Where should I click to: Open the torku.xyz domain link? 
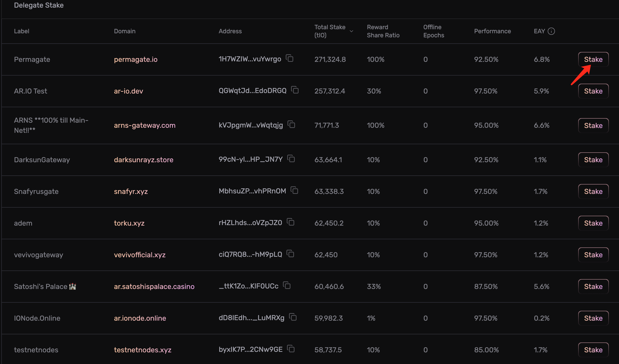pyautogui.click(x=129, y=223)
